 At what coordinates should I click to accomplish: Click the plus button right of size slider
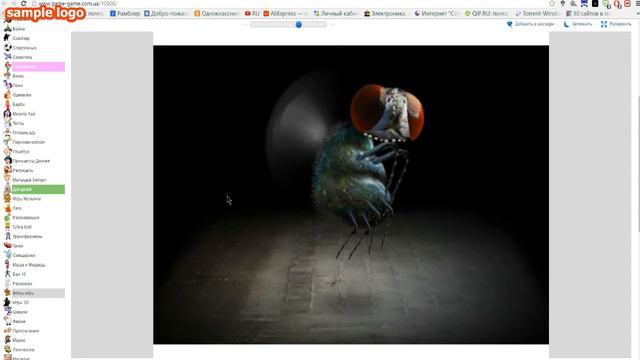pyautogui.click(x=332, y=24)
